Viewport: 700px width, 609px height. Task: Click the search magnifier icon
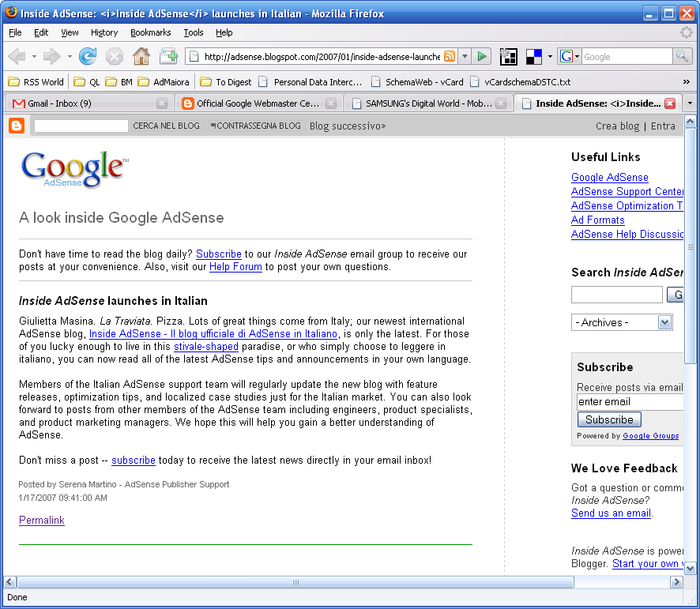coord(682,56)
